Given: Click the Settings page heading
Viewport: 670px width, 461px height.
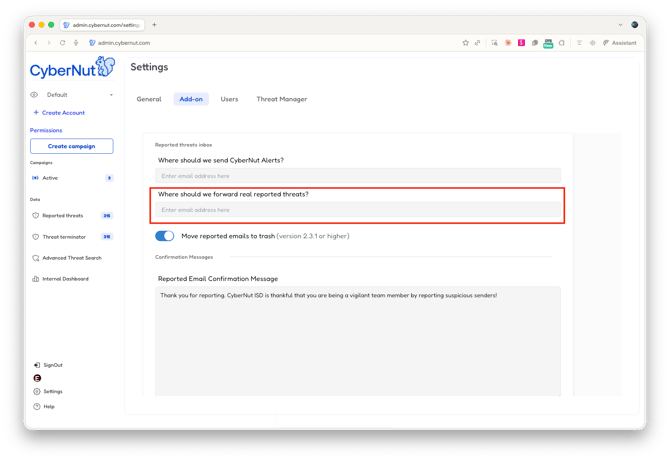Looking at the screenshot, I should coord(149,67).
